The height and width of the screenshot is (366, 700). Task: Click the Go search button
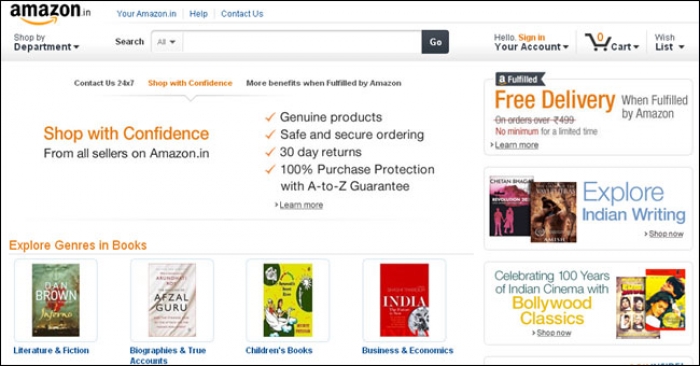click(435, 42)
